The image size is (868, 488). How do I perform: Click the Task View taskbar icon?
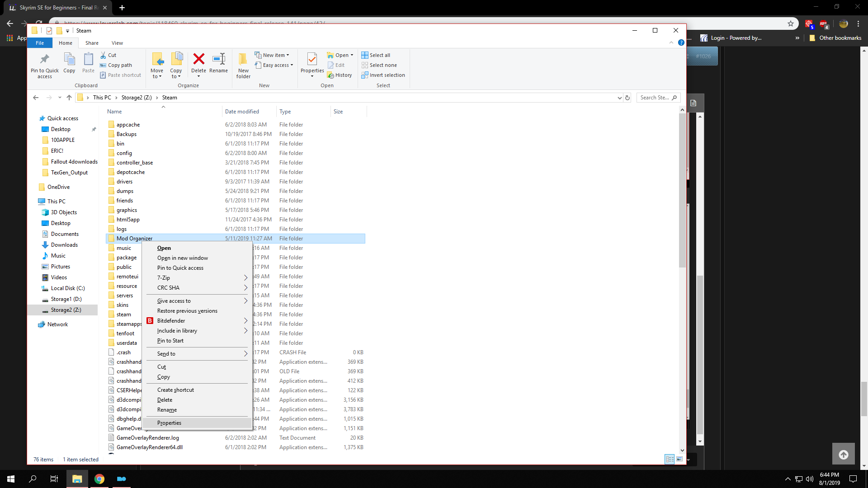point(54,479)
